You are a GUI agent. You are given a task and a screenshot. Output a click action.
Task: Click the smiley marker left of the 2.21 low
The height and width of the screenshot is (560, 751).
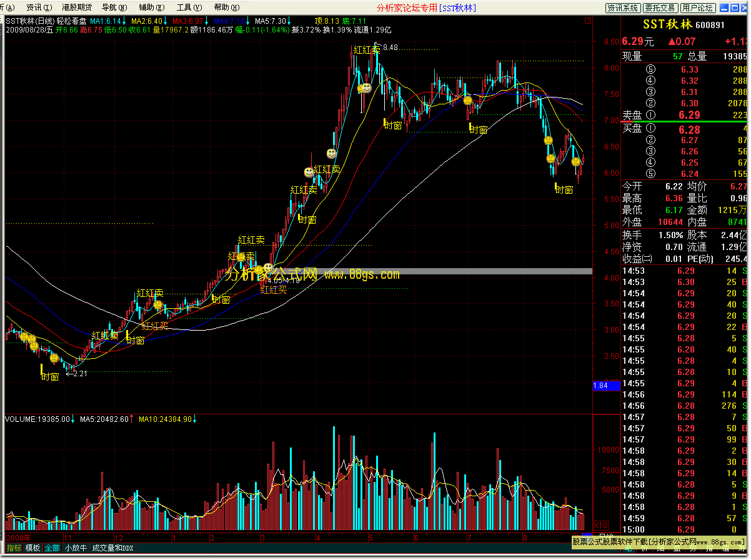(54, 358)
